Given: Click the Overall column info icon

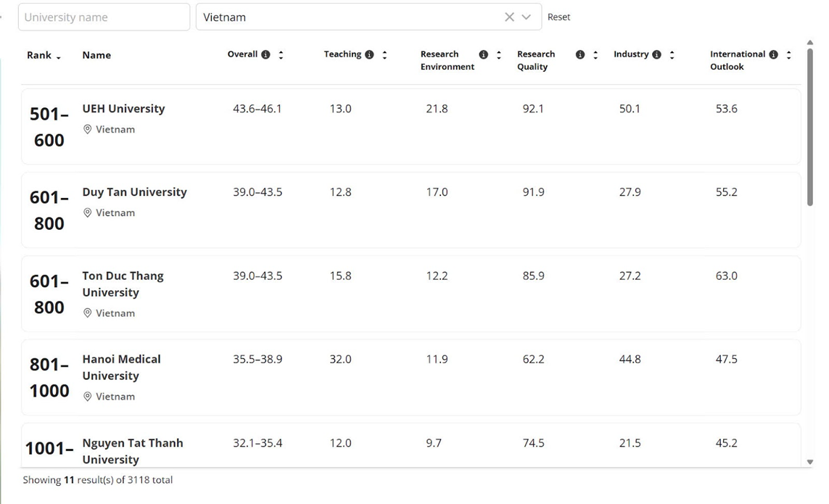Looking at the screenshot, I should [265, 54].
